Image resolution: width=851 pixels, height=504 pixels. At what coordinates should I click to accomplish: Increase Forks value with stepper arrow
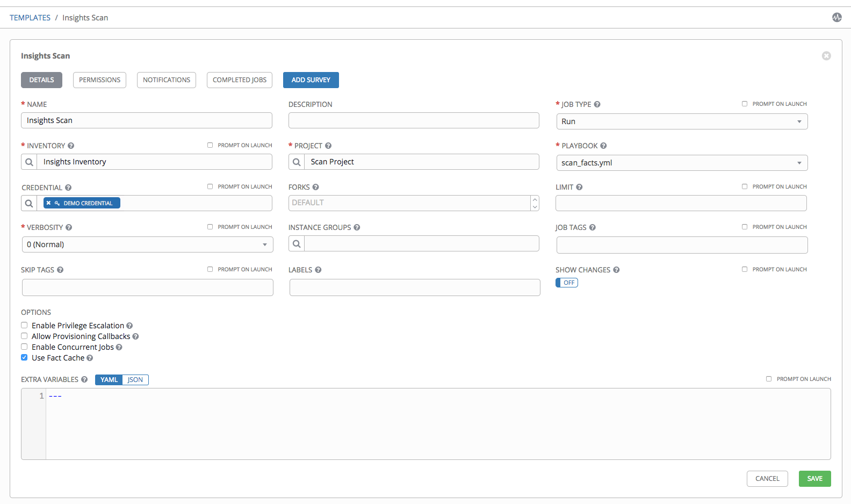point(535,199)
